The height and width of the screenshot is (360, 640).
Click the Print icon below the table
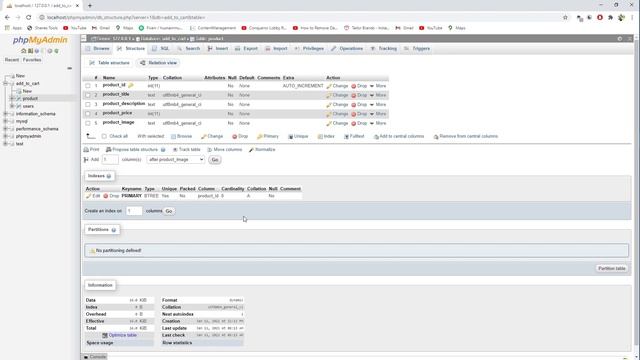[86, 150]
